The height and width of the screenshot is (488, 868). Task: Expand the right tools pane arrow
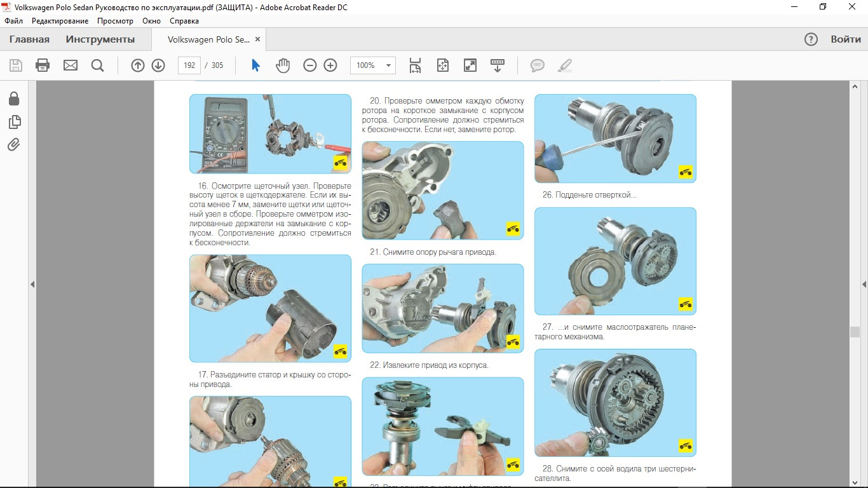click(864, 284)
